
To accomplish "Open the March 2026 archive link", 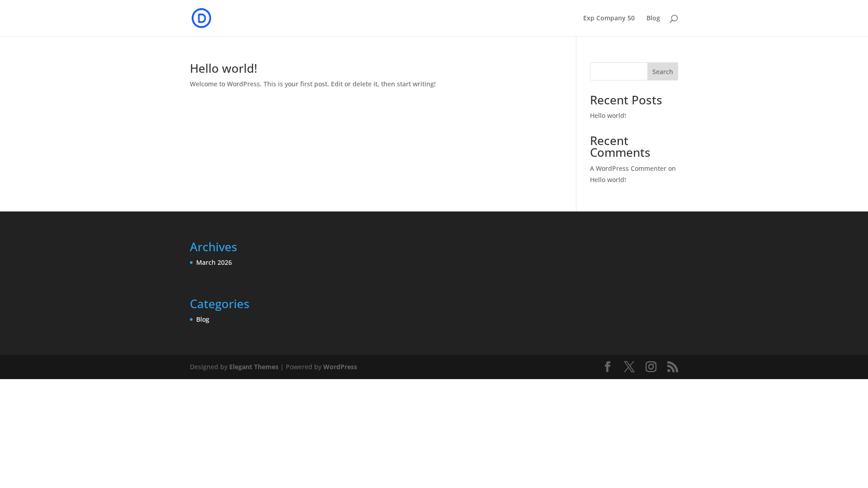I will click(x=213, y=262).
